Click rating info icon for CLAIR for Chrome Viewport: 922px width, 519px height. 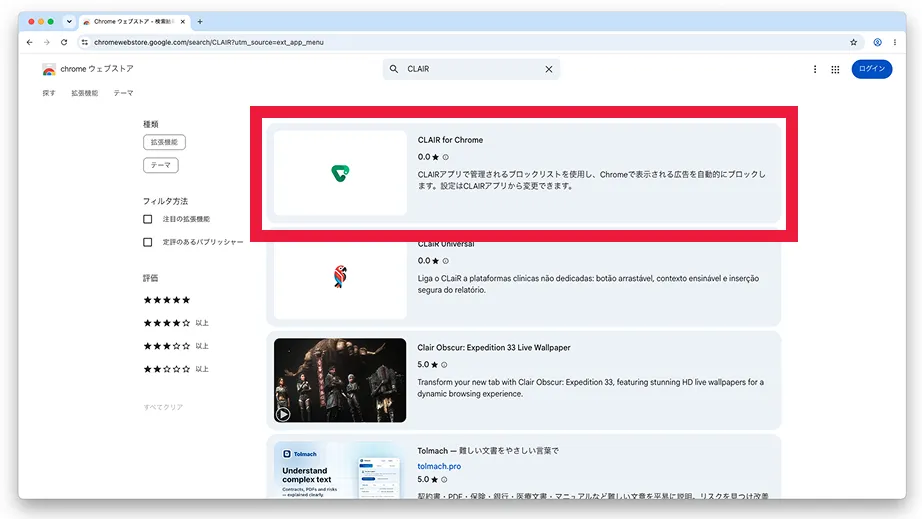(446, 157)
